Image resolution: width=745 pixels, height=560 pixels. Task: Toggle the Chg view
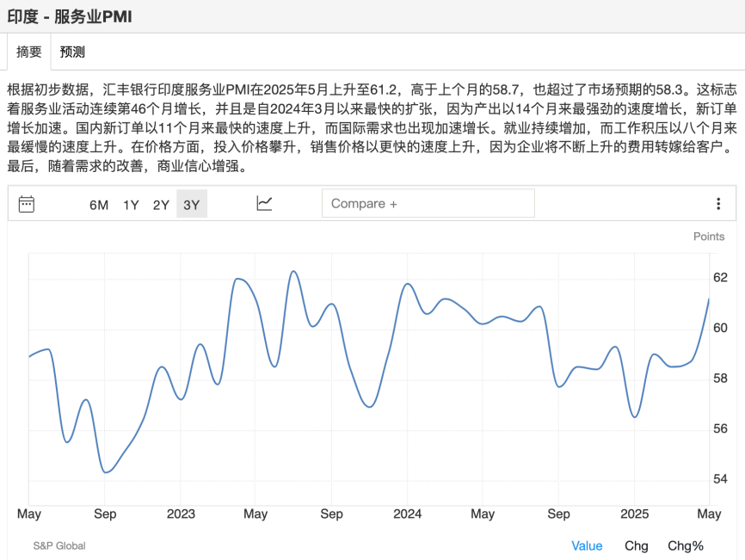pyautogui.click(x=637, y=545)
